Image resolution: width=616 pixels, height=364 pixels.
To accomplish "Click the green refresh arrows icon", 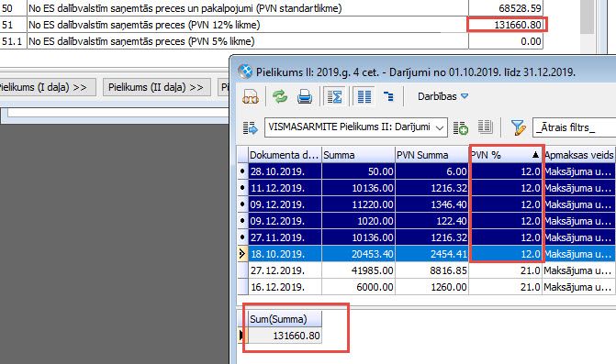I will point(280,96).
